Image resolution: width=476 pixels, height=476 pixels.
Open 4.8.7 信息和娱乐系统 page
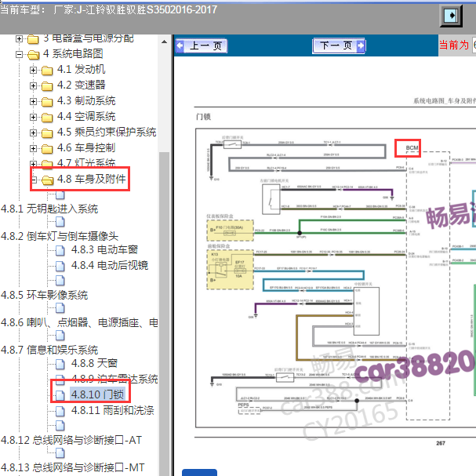[49, 350]
